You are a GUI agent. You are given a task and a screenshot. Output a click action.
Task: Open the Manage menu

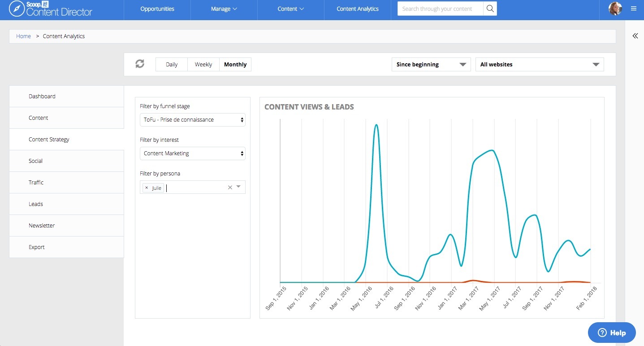224,9
